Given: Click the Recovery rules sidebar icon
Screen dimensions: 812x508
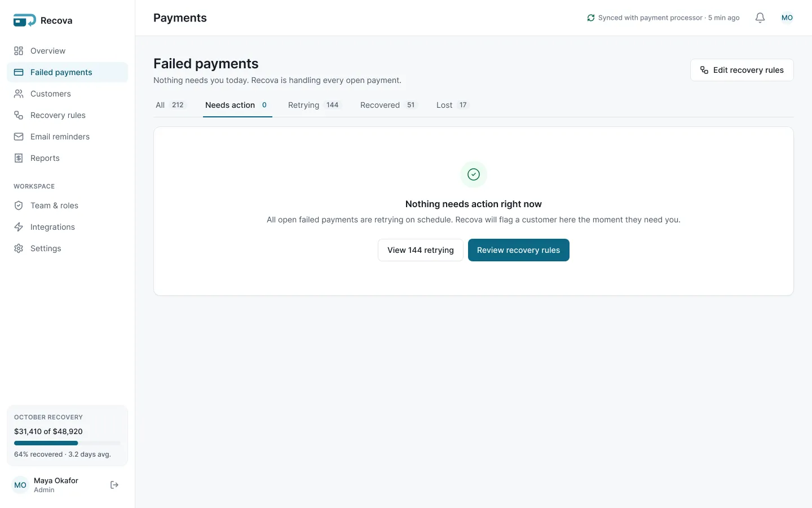Looking at the screenshot, I should pyautogui.click(x=19, y=115).
